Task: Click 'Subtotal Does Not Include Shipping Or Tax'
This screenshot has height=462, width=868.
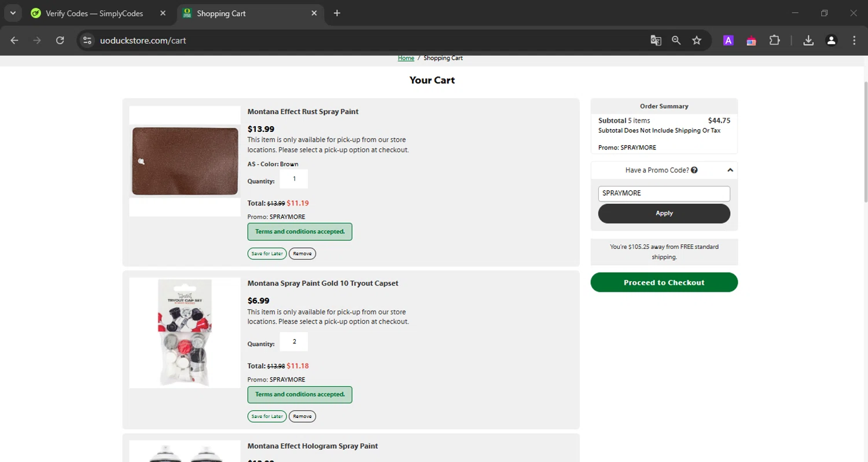Action: (x=659, y=131)
